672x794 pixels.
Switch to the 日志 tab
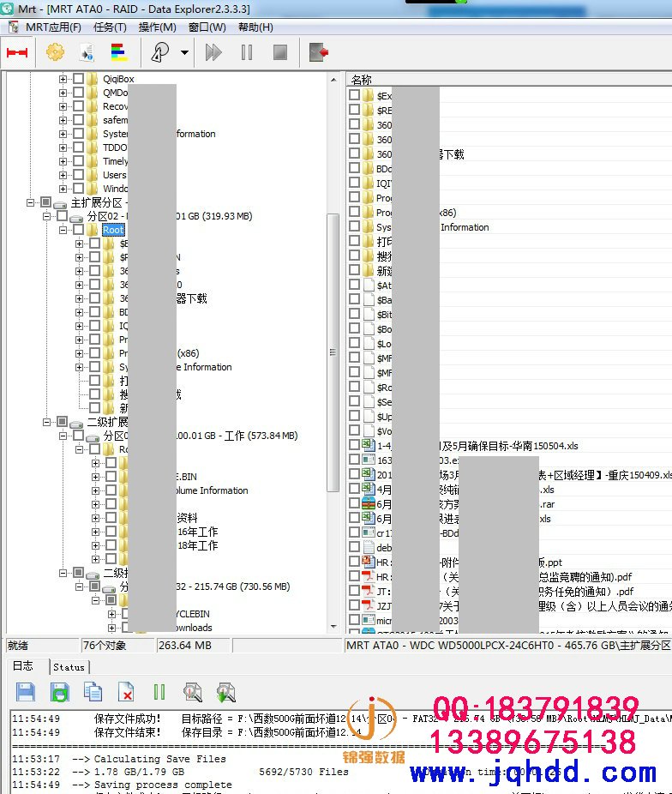23,666
